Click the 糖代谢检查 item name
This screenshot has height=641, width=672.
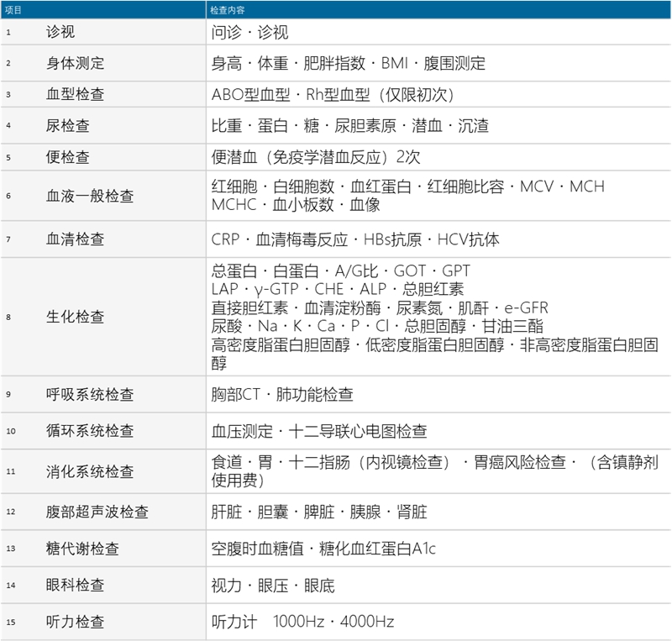pos(82,549)
